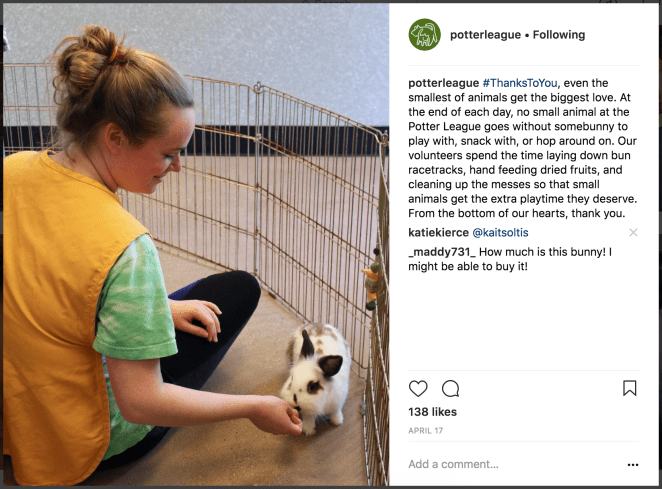View the 138 likes list
This screenshot has height=489, width=662.
pyautogui.click(x=432, y=412)
